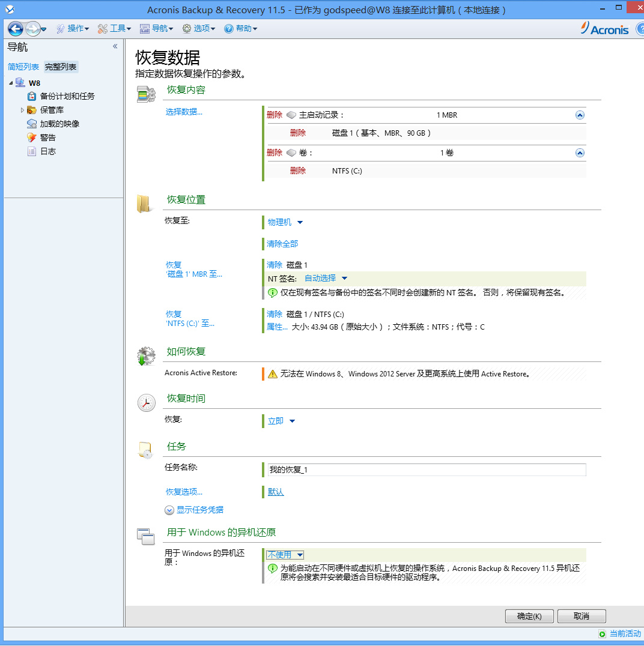The width and height of the screenshot is (644, 646).
Task: Open 当前活动 in status bar
Action: tap(620, 633)
